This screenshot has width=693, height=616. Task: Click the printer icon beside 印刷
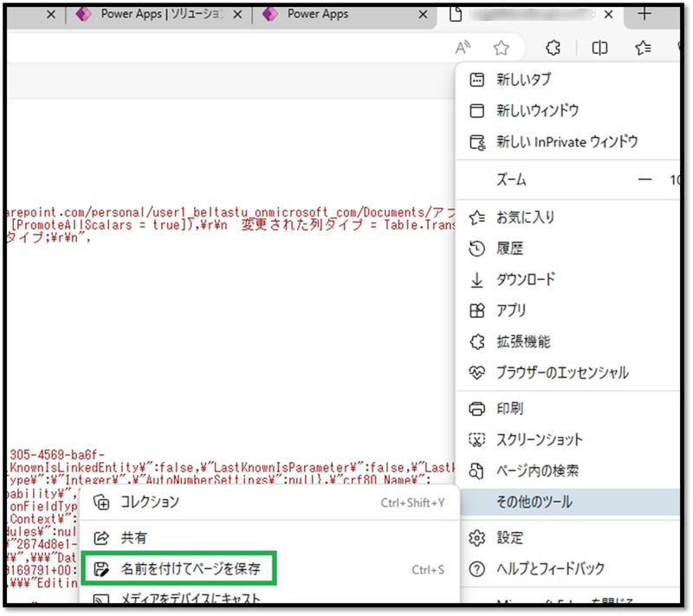pyautogui.click(x=476, y=409)
